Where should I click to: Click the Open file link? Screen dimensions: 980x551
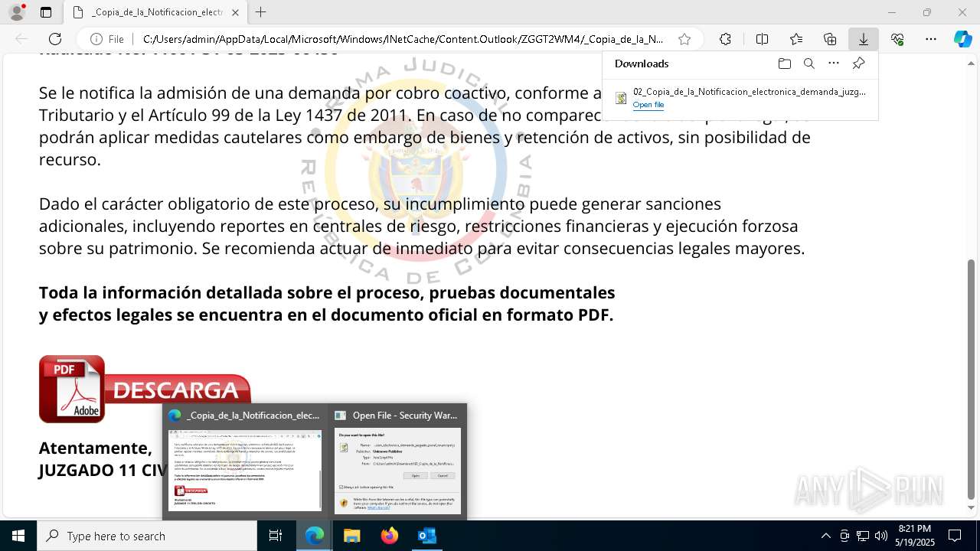pyautogui.click(x=648, y=105)
